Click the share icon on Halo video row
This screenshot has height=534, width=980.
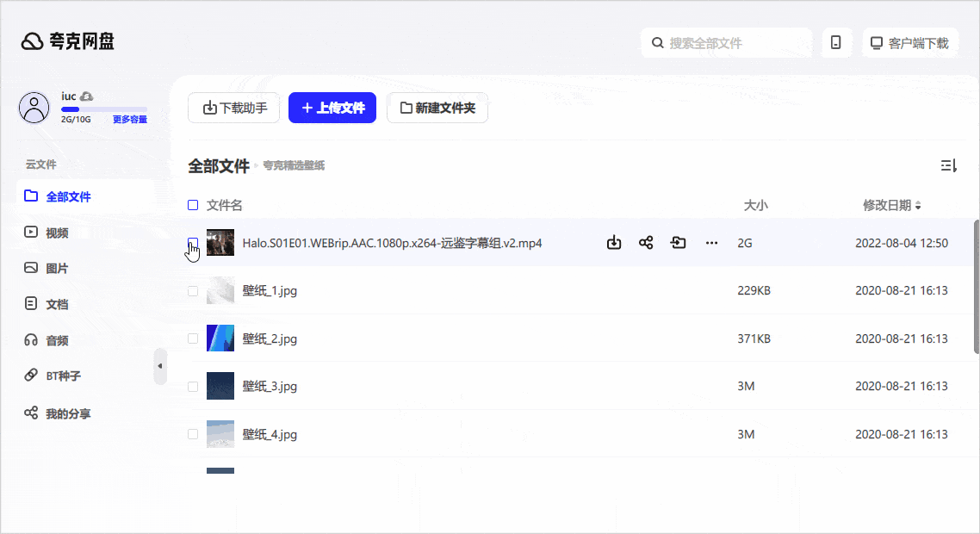[x=646, y=243]
